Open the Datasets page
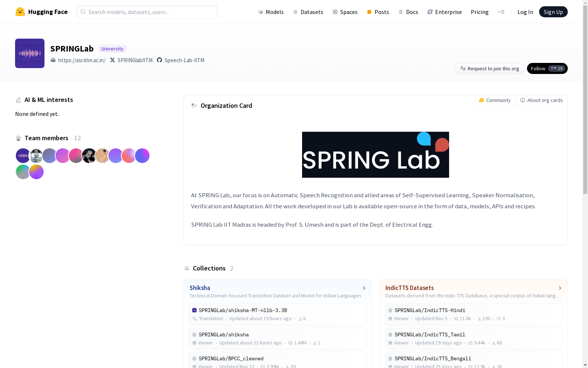Viewport: 588px width, 368px height. 308,12
